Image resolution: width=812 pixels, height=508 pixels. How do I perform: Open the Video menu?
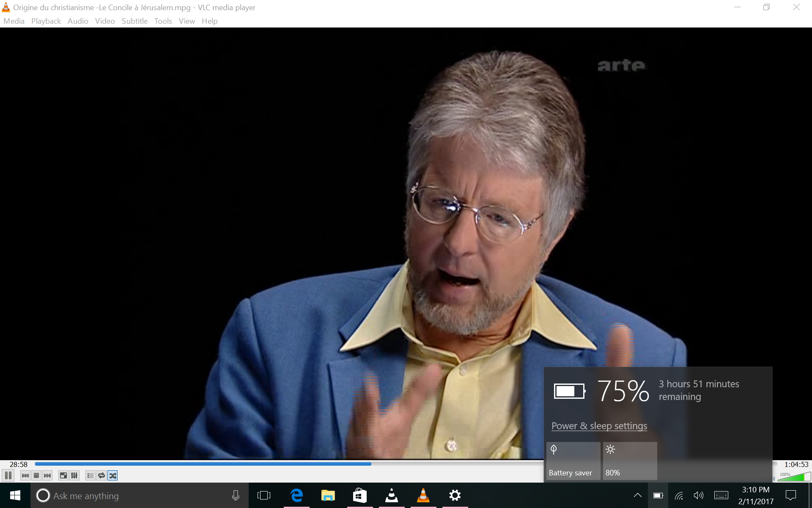(x=105, y=21)
